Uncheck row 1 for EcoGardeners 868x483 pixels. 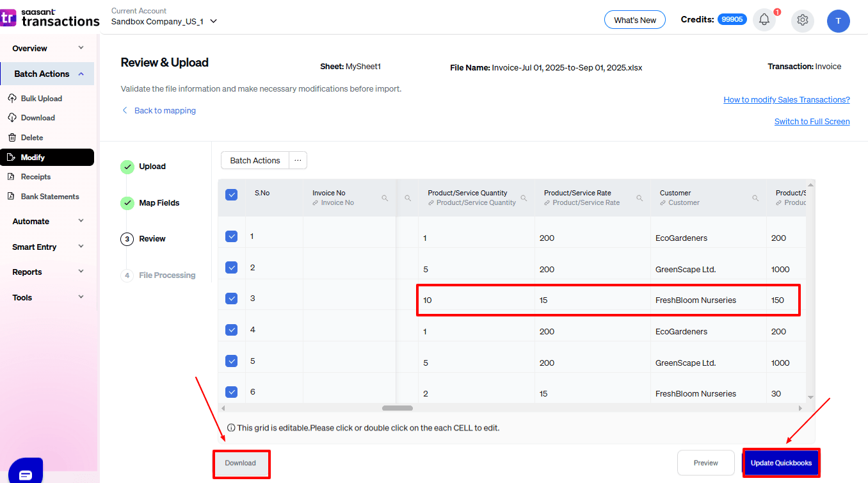click(231, 236)
